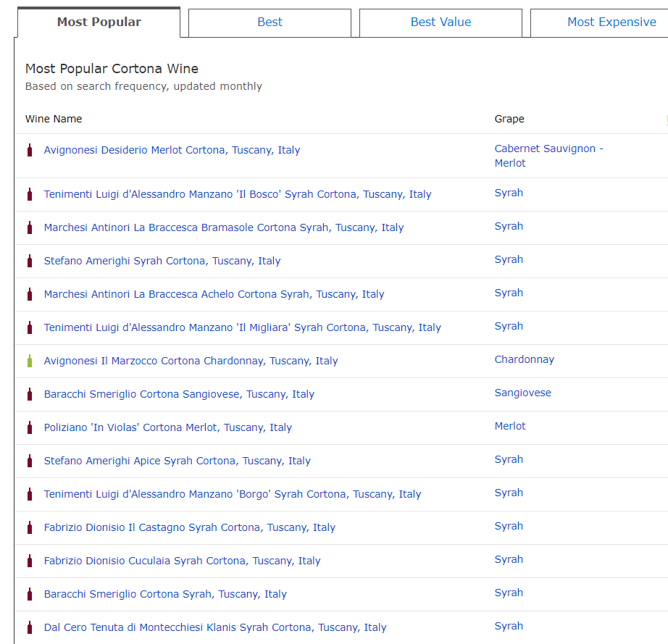Image resolution: width=668 pixels, height=644 pixels.
Task: Click the red bottle icon beside 'Il Bosco' Syrah
Action: (30, 194)
